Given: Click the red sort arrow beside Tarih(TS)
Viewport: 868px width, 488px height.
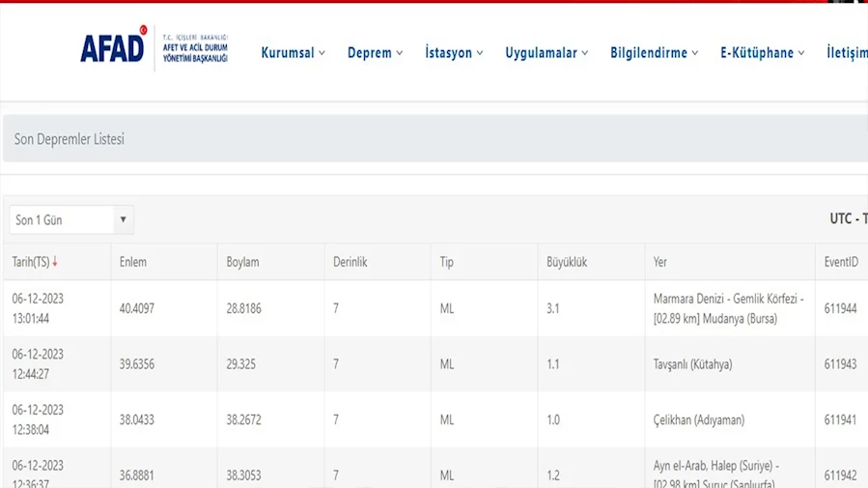Looking at the screenshot, I should (55, 262).
